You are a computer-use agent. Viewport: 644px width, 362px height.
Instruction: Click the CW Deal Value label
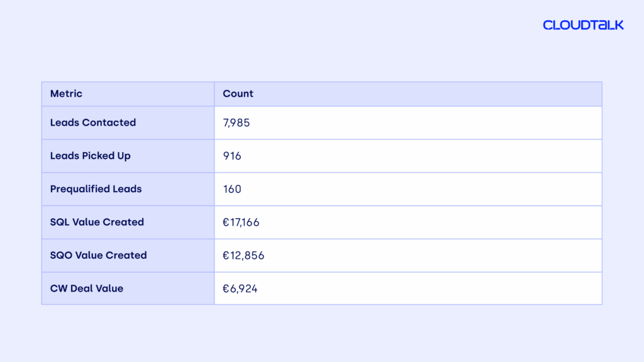coord(87,288)
